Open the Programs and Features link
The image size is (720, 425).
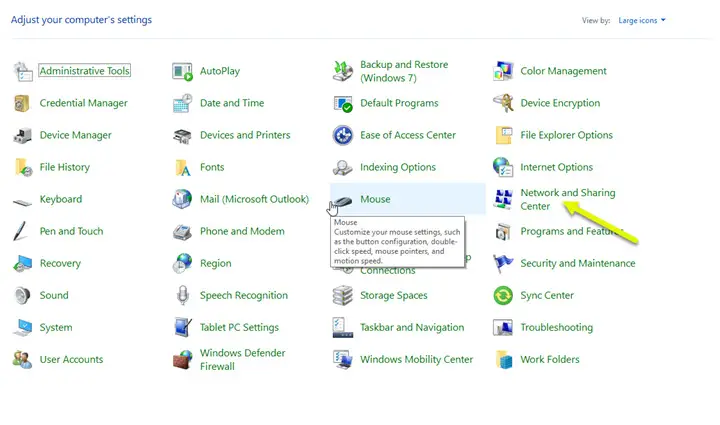[x=572, y=231]
